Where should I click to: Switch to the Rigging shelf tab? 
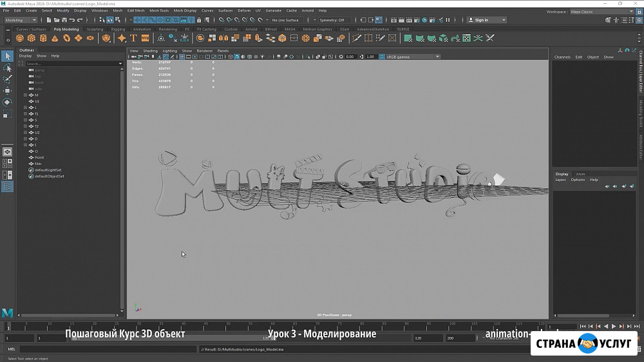(x=118, y=29)
